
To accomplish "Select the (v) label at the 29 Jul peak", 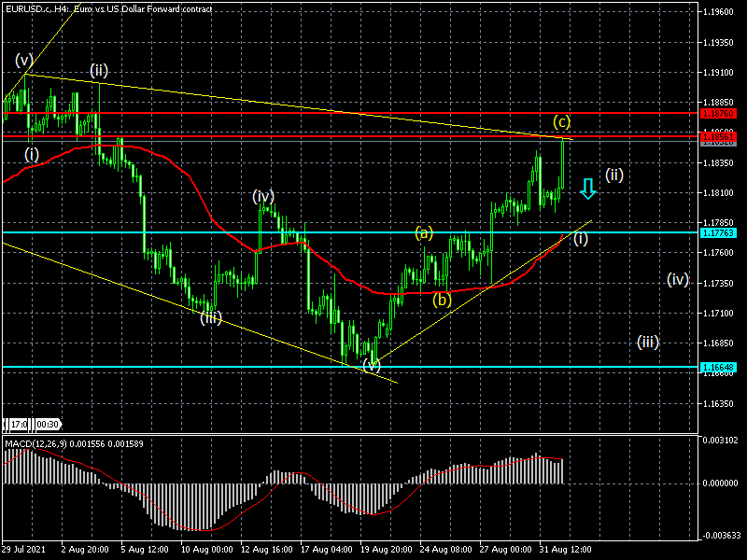I will [24, 61].
